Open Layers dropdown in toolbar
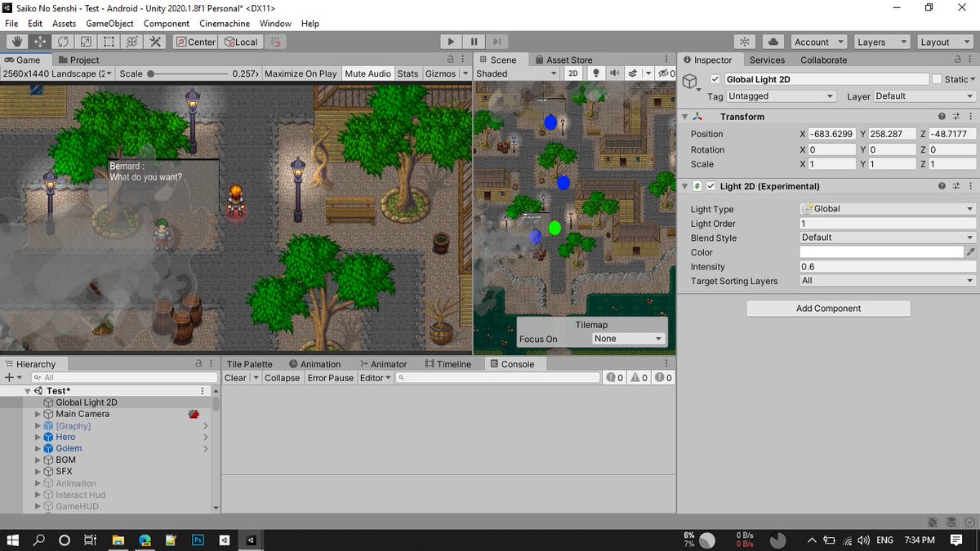Image resolution: width=980 pixels, height=551 pixels. coord(882,42)
